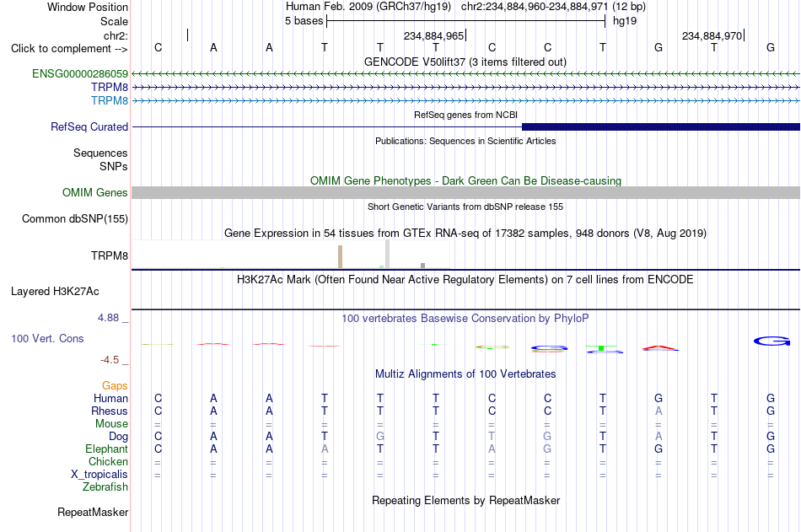
Task: Click the Human Feb. 2009 (GRCh37/hg19) header
Action: click(x=368, y=7)
